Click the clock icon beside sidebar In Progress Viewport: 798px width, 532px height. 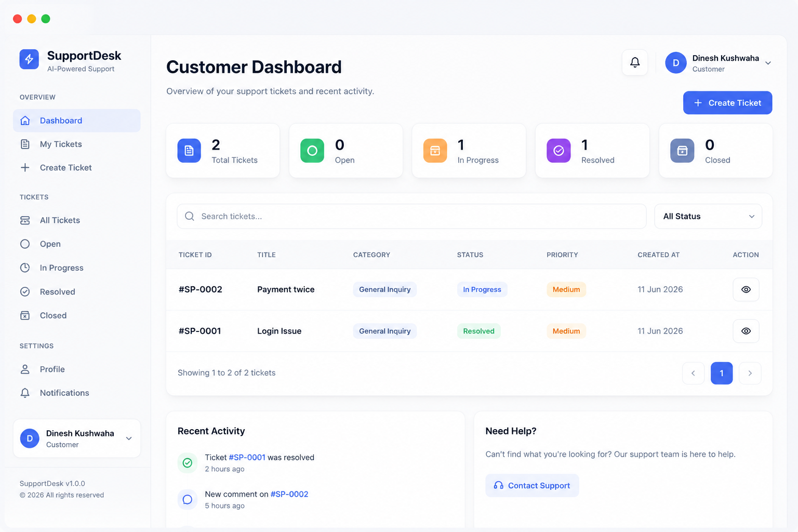click(x=25, y=268)
